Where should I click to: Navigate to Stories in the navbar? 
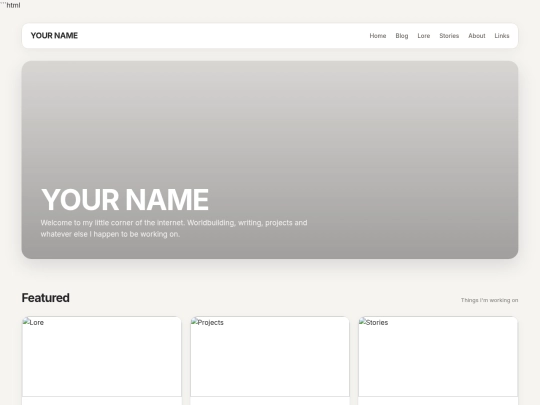(449, 36)
